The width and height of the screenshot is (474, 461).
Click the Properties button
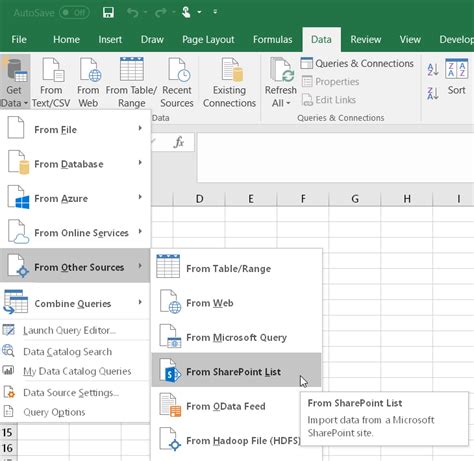pos(330,81)
